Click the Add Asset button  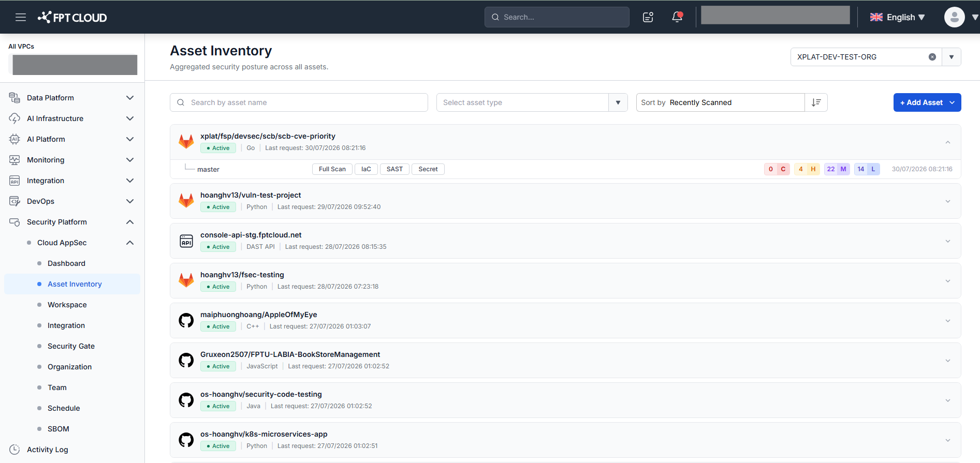tap(927, 102)
